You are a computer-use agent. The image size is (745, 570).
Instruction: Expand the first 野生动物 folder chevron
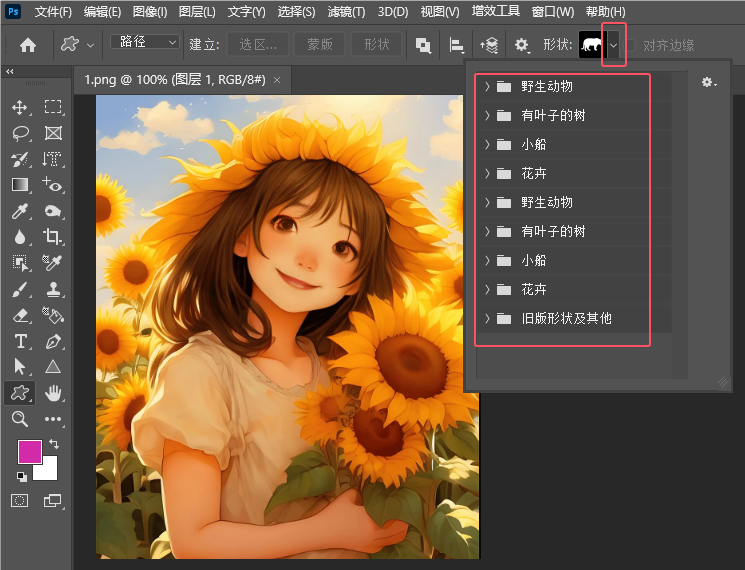(487, 86)
